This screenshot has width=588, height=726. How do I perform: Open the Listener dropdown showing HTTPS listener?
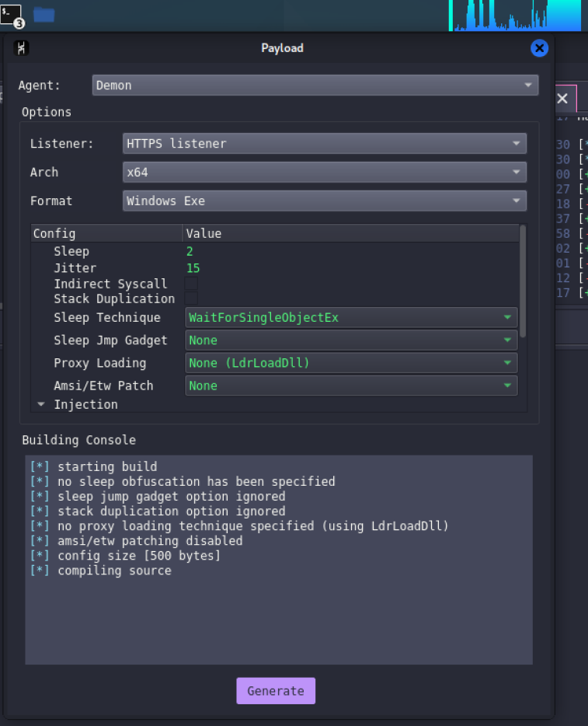point(325,144)
